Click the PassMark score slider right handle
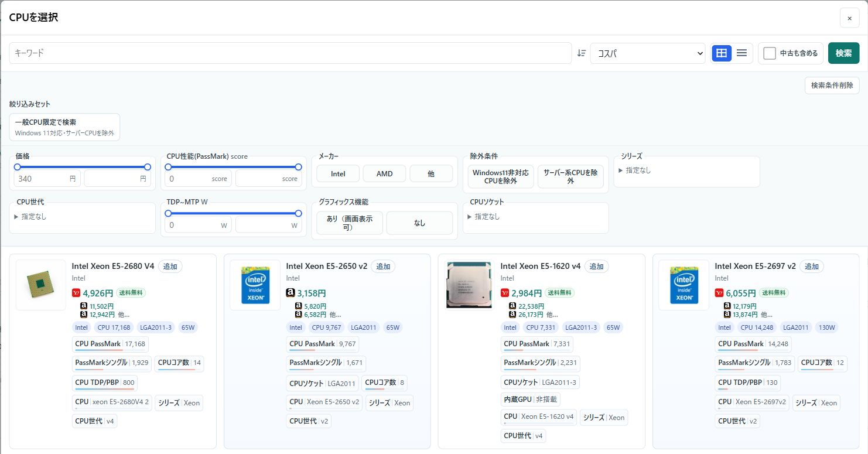This screenshot has height=454, width=868. [x=298, y=167]
